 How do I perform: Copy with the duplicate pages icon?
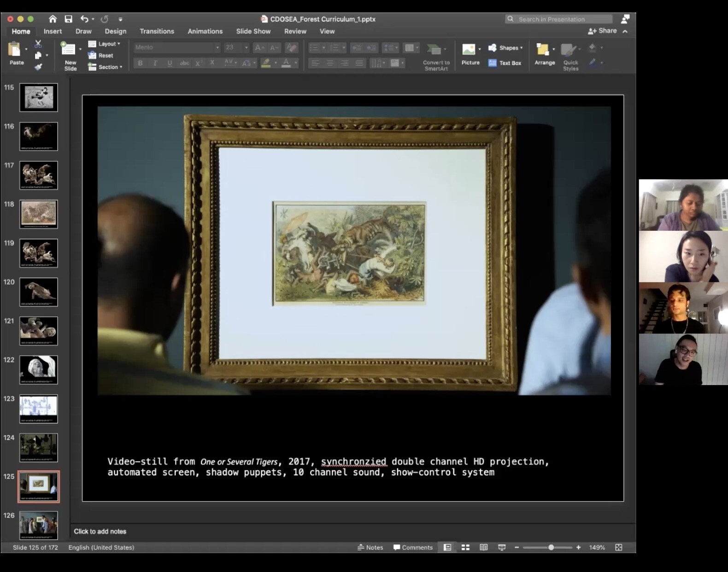38,55
